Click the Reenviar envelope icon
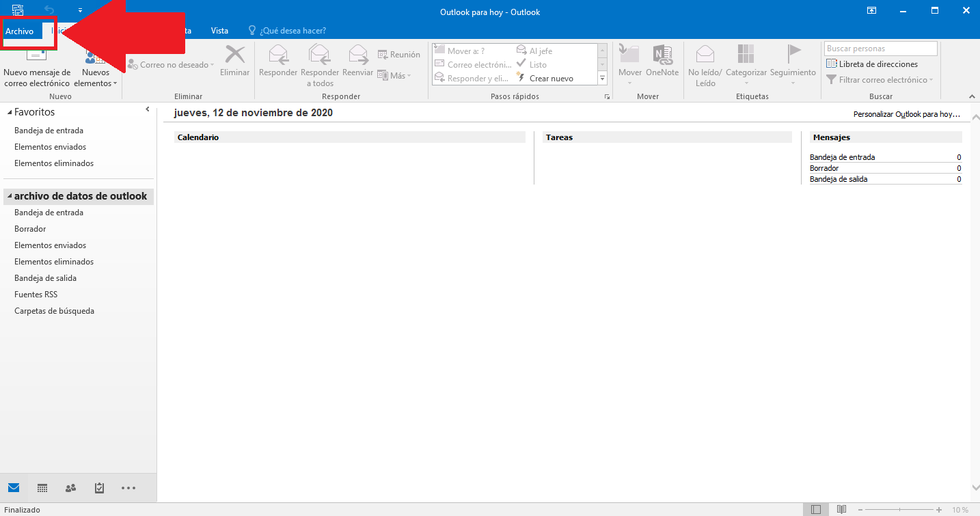The height and width of the screenshot is (516, 980). point(358,55)
